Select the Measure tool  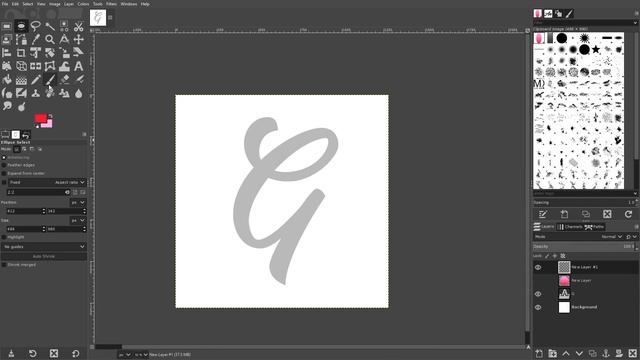64,40
